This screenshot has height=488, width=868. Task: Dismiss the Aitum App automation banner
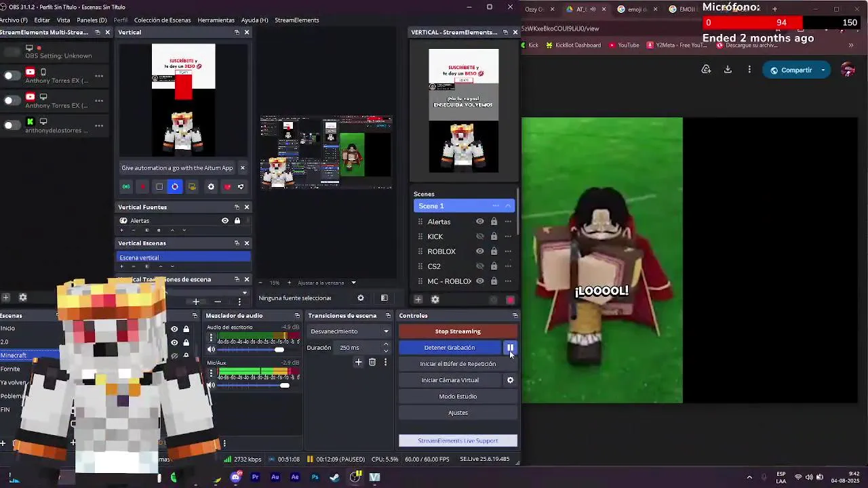242,168
